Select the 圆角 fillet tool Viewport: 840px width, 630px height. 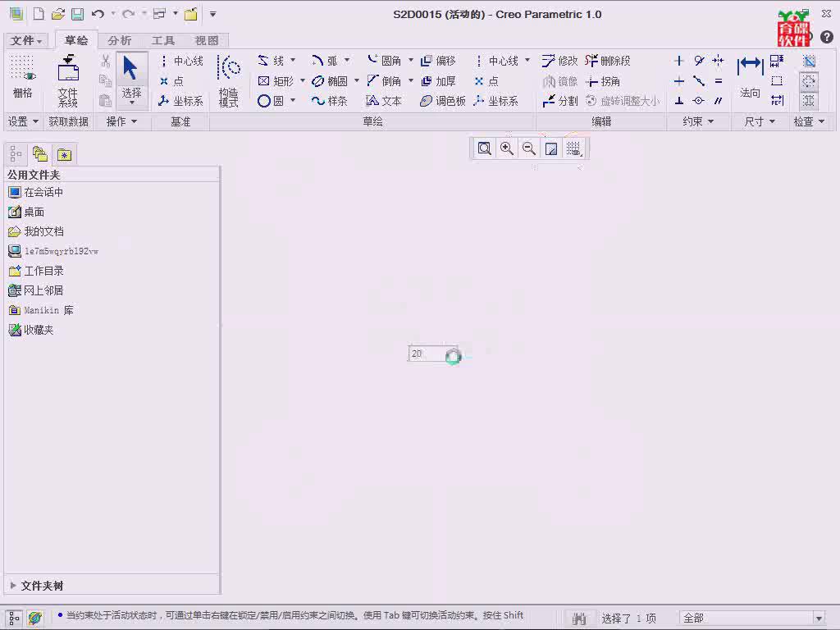pos(384,61)
